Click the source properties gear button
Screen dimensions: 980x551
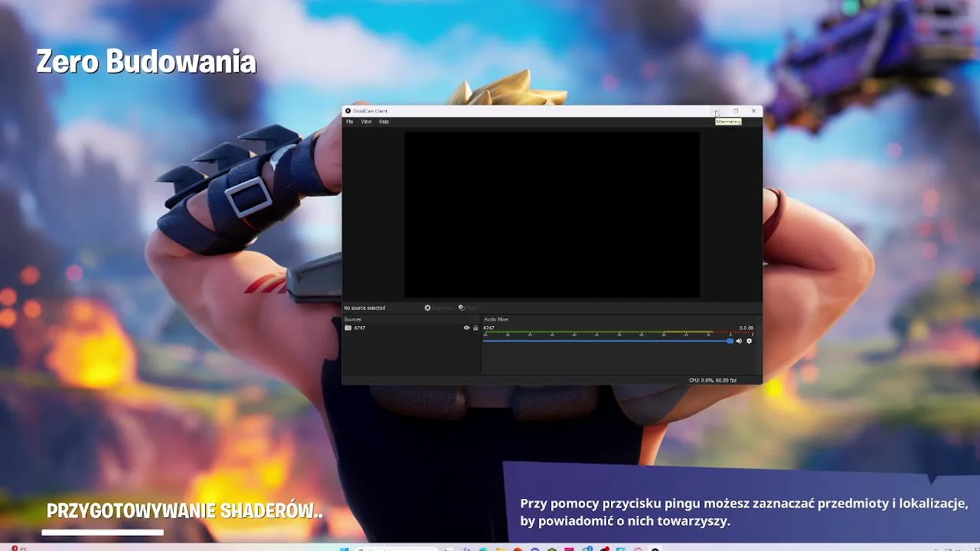[439, 308]
